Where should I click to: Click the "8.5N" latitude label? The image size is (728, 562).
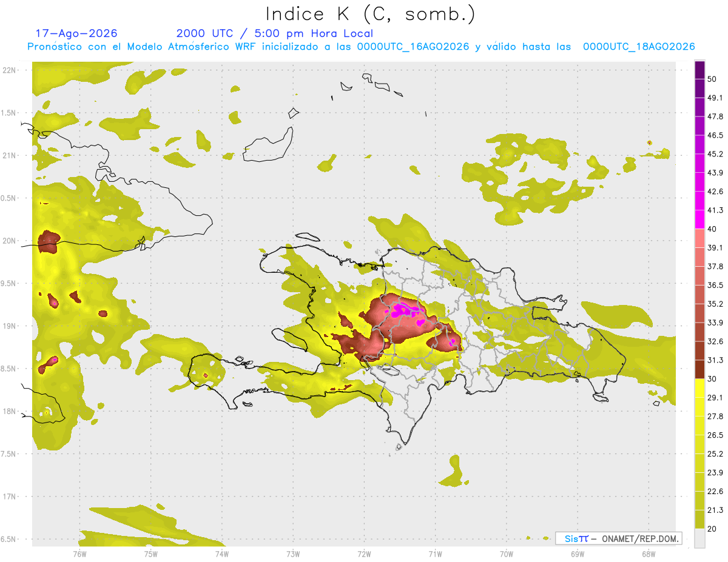(x=8, y=369)
